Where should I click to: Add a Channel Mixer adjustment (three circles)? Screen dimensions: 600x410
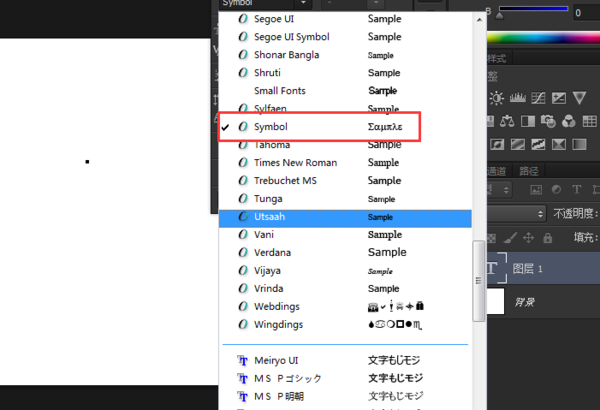[569, 121]
